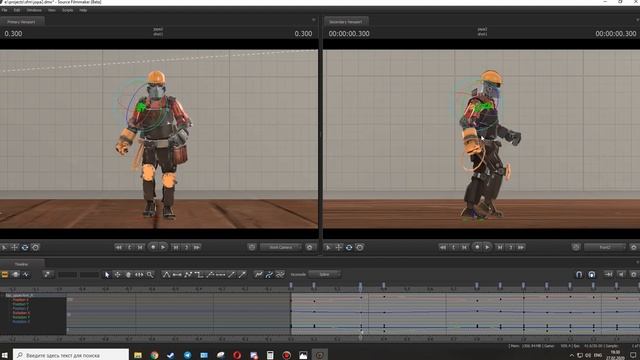Go to next clip in primary viewport
This screenshot has height=360, width=640.
(x=187, y=247)
